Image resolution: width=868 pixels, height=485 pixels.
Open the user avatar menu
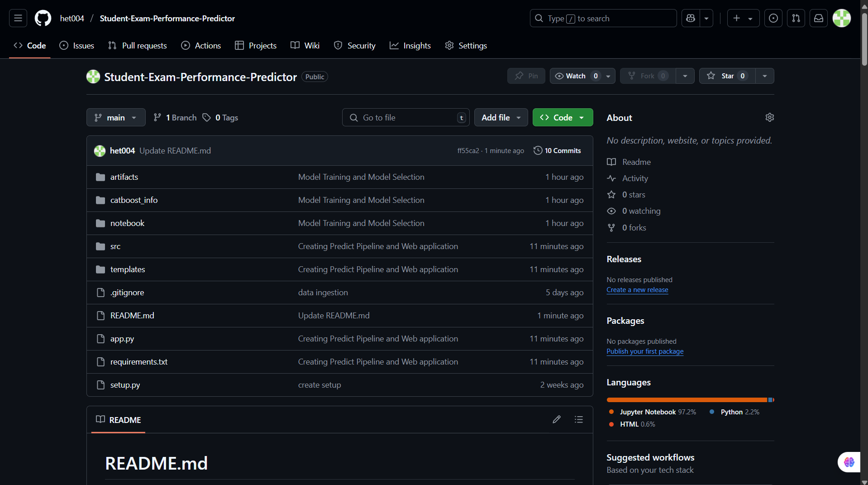[x=842, y=18]
